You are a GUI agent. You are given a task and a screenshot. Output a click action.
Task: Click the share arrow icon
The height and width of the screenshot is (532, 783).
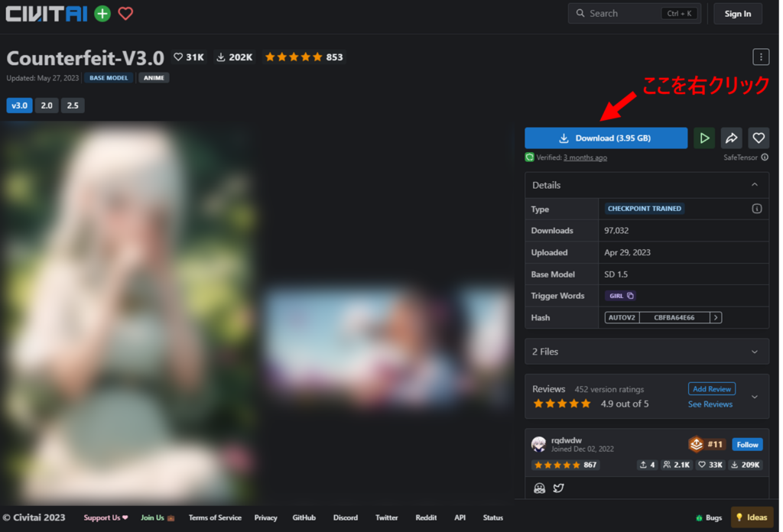[731, 138]
